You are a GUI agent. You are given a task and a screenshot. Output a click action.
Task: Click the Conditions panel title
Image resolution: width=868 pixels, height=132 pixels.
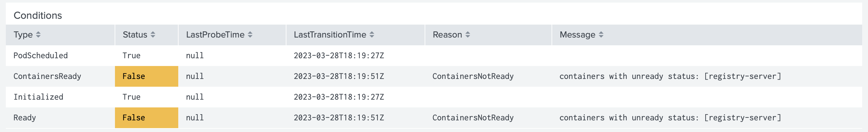[x=38, y=15]
